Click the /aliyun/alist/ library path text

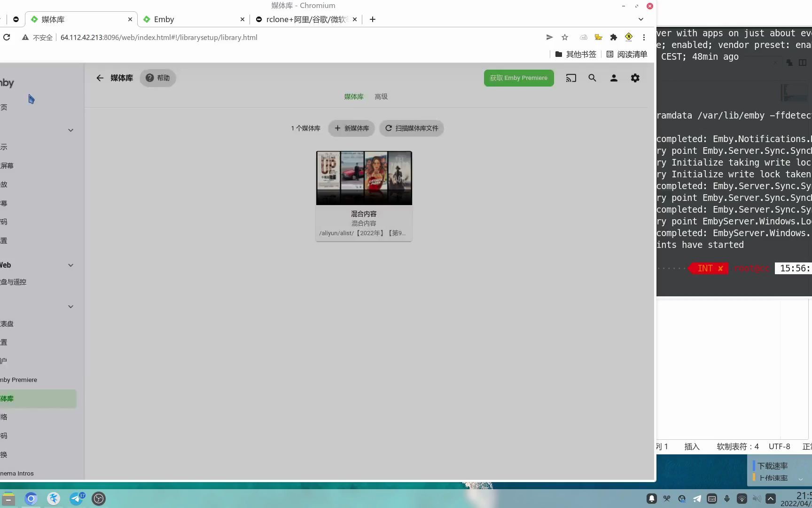[362, 233]
